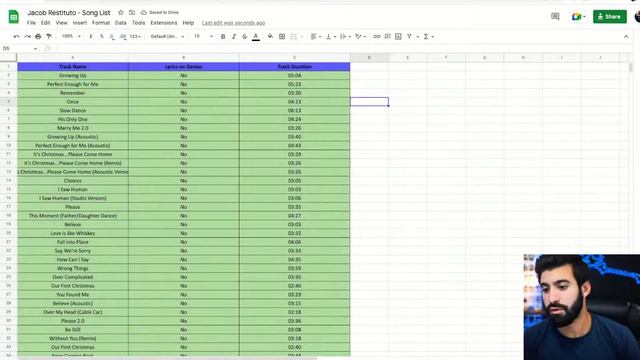This screenshot has height=360, width=640.
Task: Open text rotation options
Action: pos(360,37)
